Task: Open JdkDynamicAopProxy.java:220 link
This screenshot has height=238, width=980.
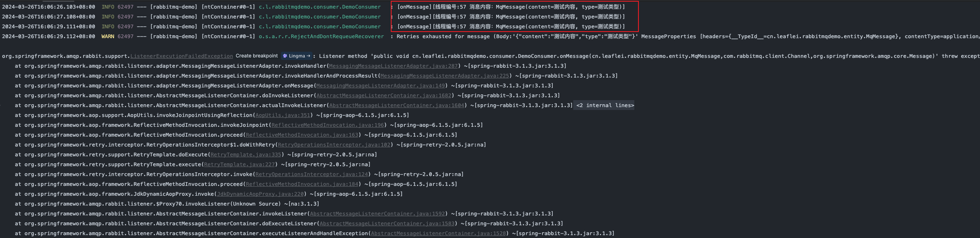Action: 260,194
